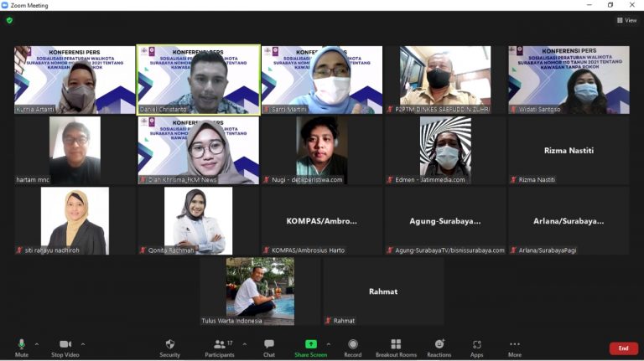This screenshot has width=644, height=361.
Task: Open the View layout menu
Action: point(626,20)
